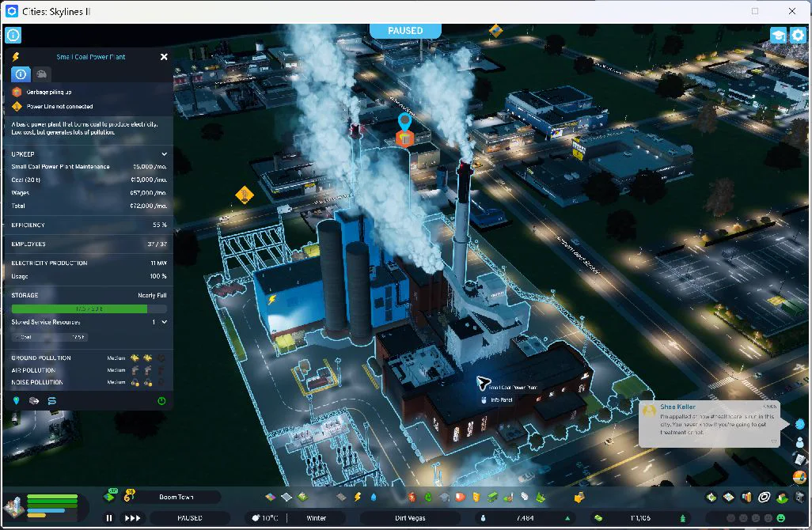Open the map tiles icon at bottom right

point(729,498)
